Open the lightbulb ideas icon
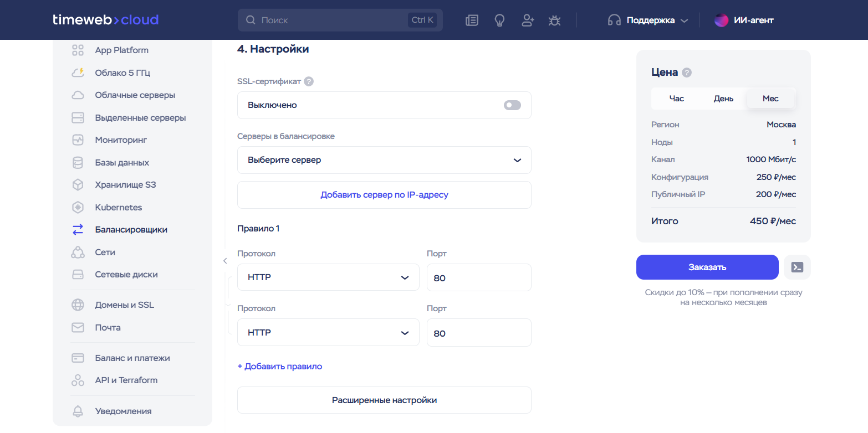The width and height of the screenshot is (868, 433). point(500,20)
